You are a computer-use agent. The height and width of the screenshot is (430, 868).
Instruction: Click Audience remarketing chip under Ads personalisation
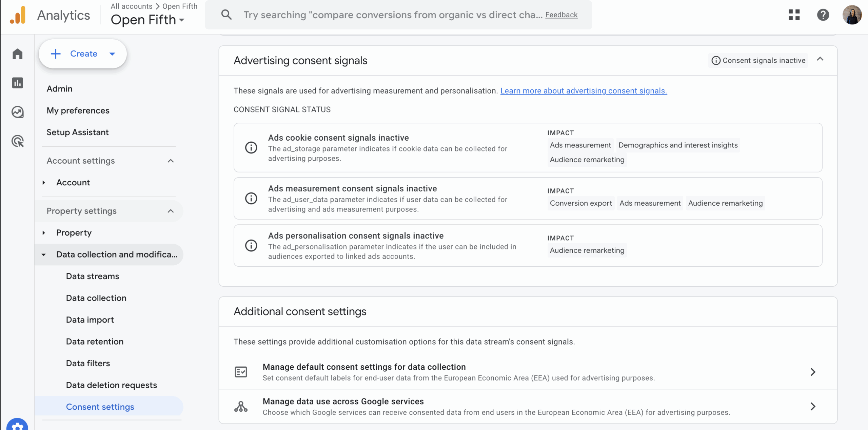pos(587,250)
